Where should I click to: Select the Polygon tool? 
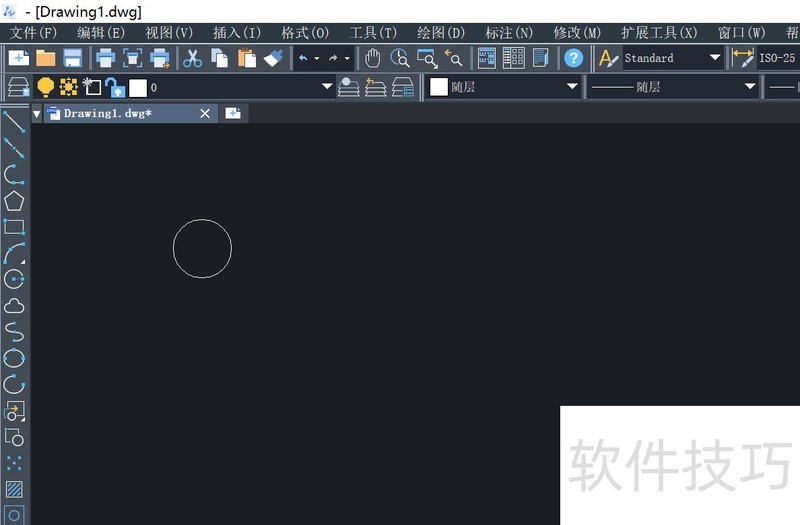pos(14,201)
